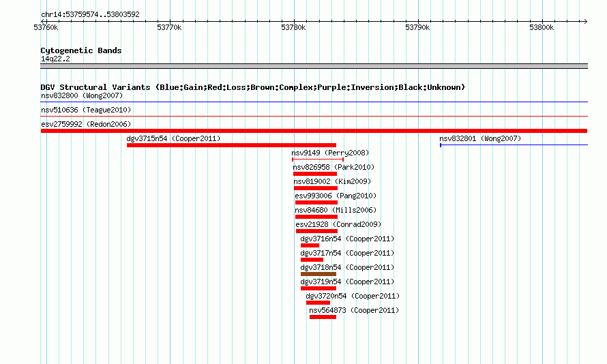Click nsv564873 (Cooper2011) label
Image resolution: width=607 pixels, height=364 pixels.
click(x=354, y=310)
